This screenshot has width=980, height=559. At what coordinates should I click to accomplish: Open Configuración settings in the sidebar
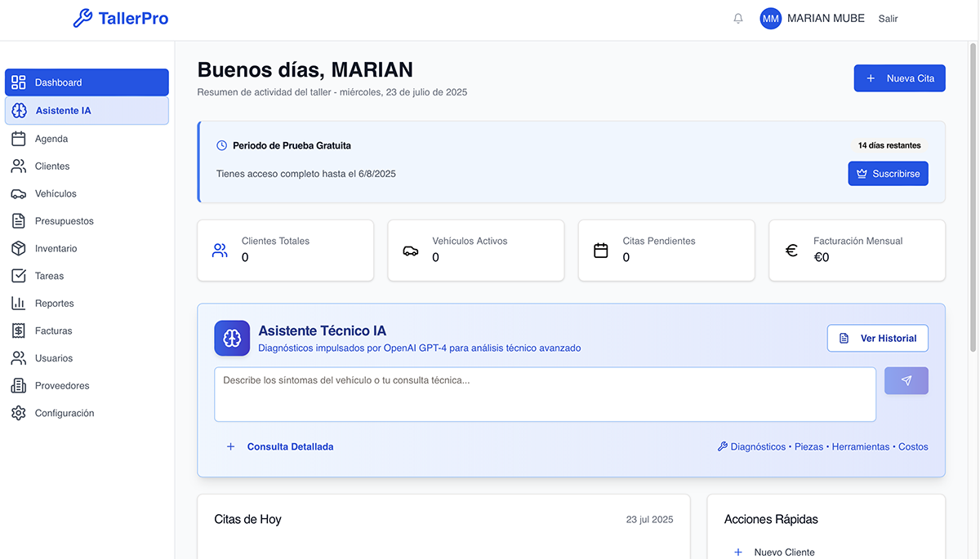(x=64, y=413)
